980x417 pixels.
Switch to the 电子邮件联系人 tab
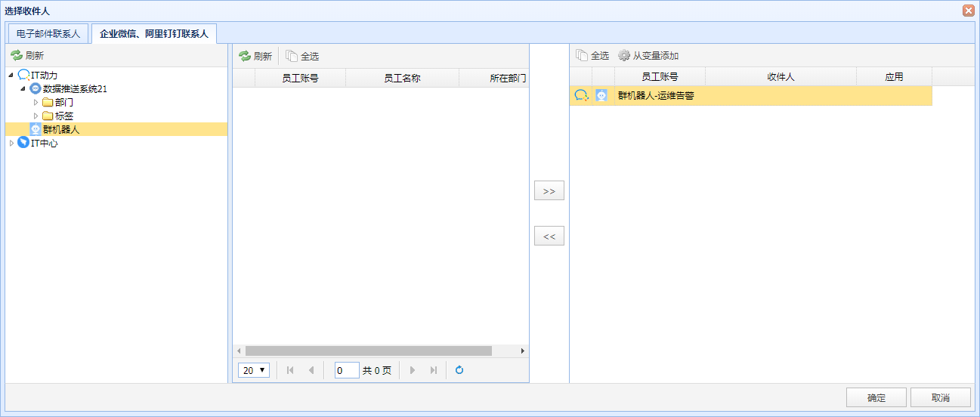pos(48,34)
